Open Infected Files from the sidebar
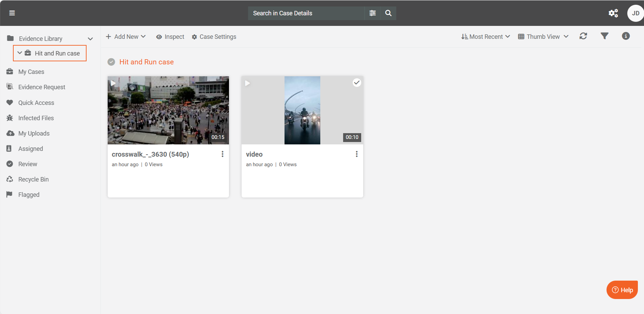The width and height of the screenshot is (644, 314). (x=36, y=118)
